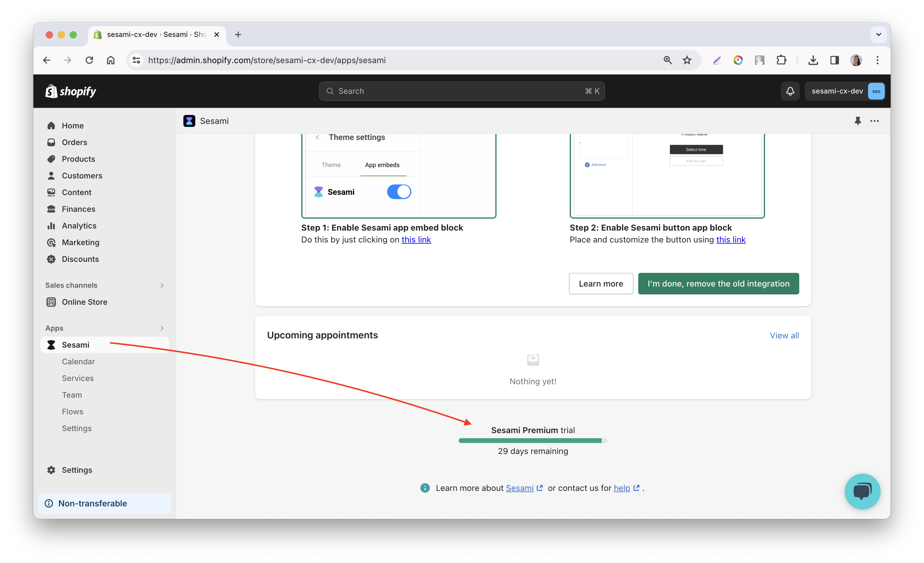Image resolution: width=924 pixels, height=563 pixels.
Task: Open the chat support bubble
Action: click(862, 491)
